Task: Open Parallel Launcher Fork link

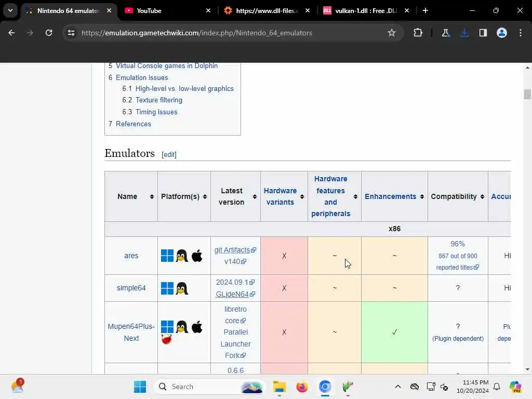Action: (x=235, y=344)
